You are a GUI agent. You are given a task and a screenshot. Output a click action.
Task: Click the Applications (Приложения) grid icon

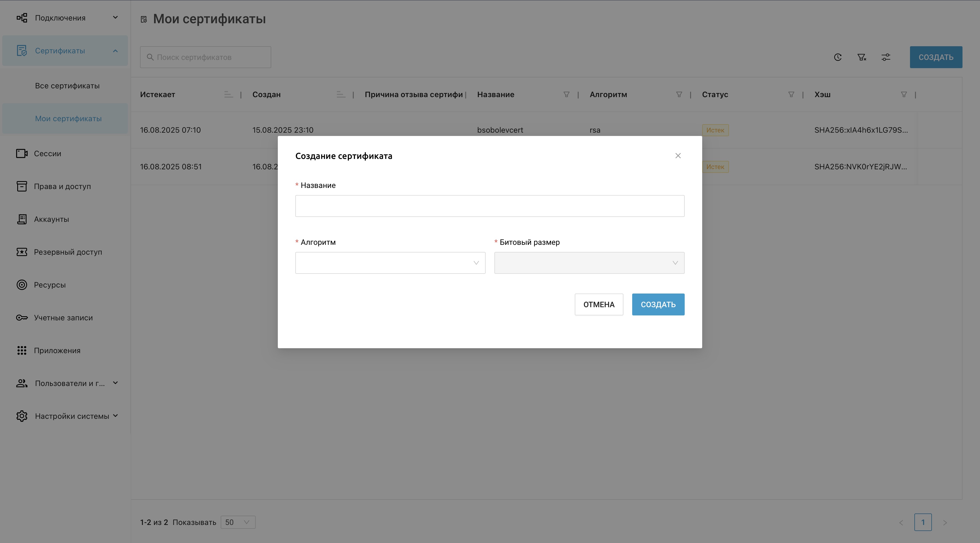pos(22,350)
